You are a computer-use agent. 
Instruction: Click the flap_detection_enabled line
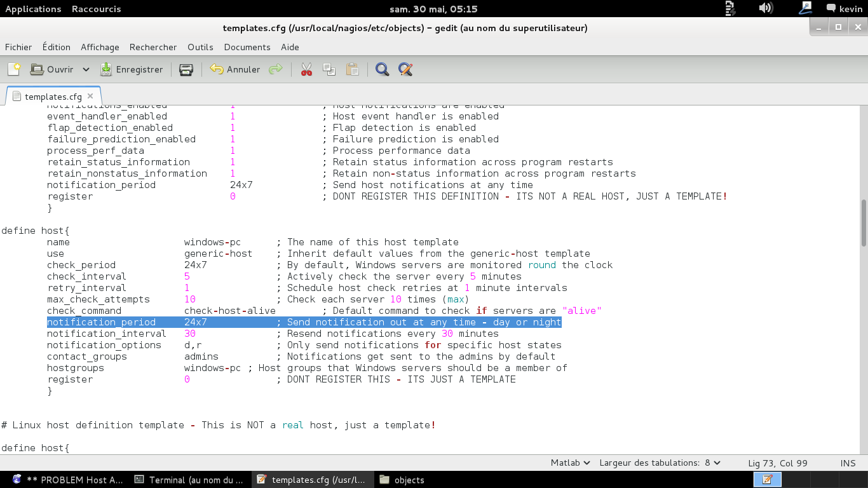(x=261, y=128)
